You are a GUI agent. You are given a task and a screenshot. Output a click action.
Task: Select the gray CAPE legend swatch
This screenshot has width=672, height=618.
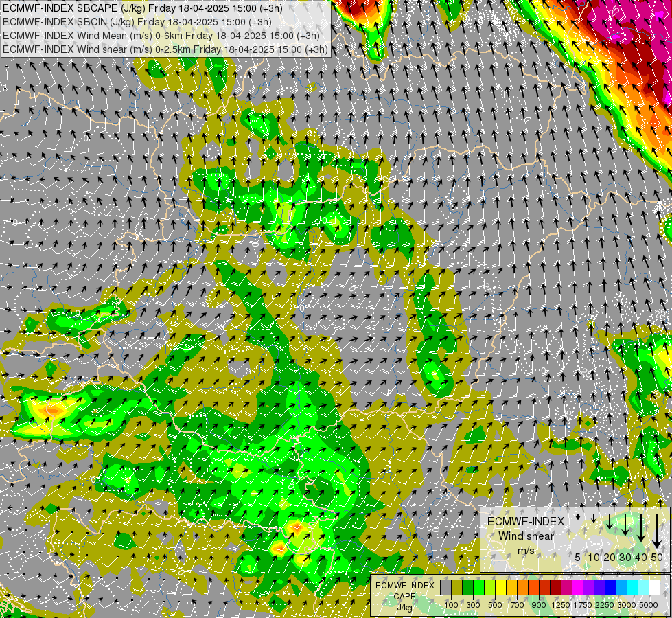[445, 587]
